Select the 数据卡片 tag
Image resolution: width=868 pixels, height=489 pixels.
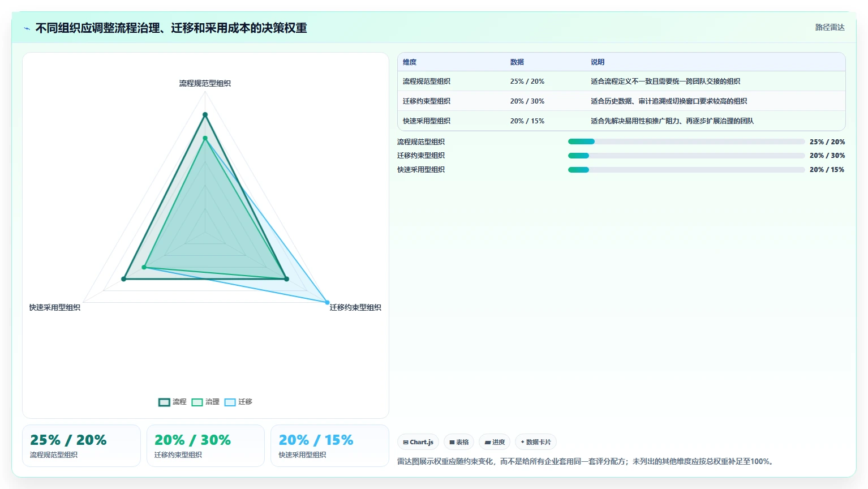pos(536,442)
